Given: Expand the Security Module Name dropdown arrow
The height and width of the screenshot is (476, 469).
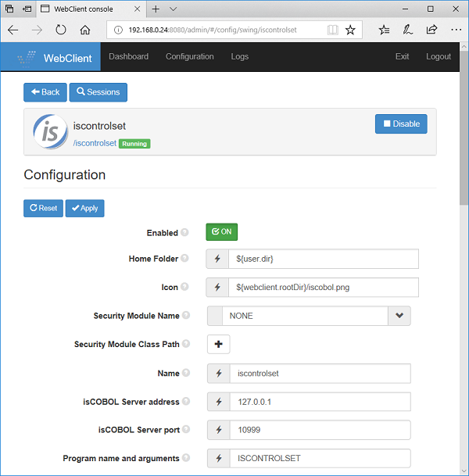Looking at the screenshot, I should (x=399, y=316).
